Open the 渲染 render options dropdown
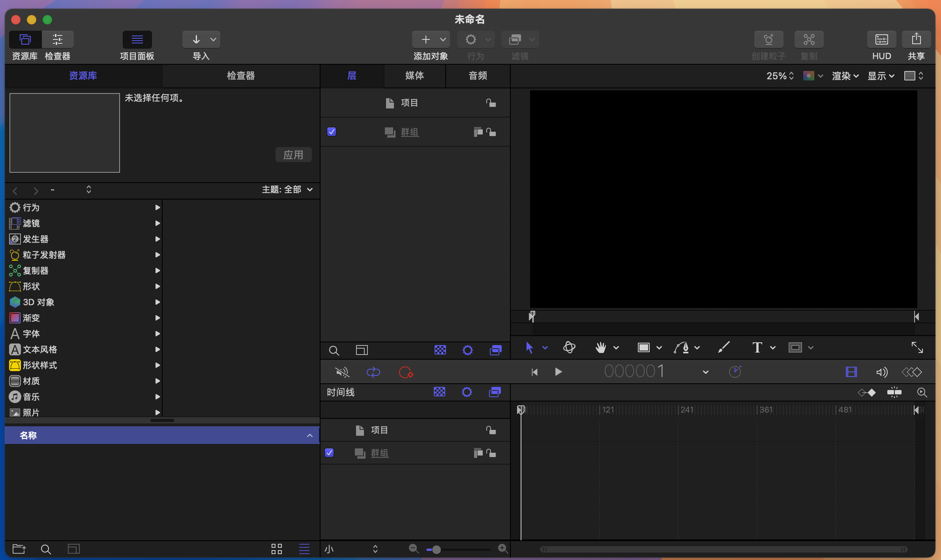This screenshot has height=560, width=941. click(844, 76)
